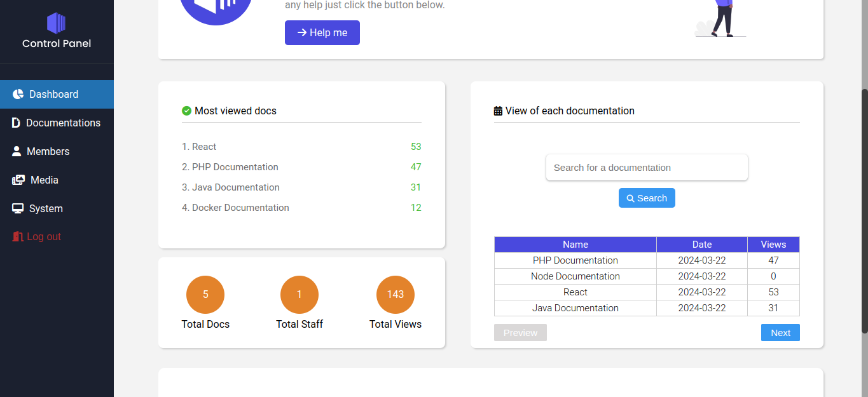This screenshot has height=397, width=868.
Task: Click the Most viewed docs heading
Action: click(x=235, y=111)
